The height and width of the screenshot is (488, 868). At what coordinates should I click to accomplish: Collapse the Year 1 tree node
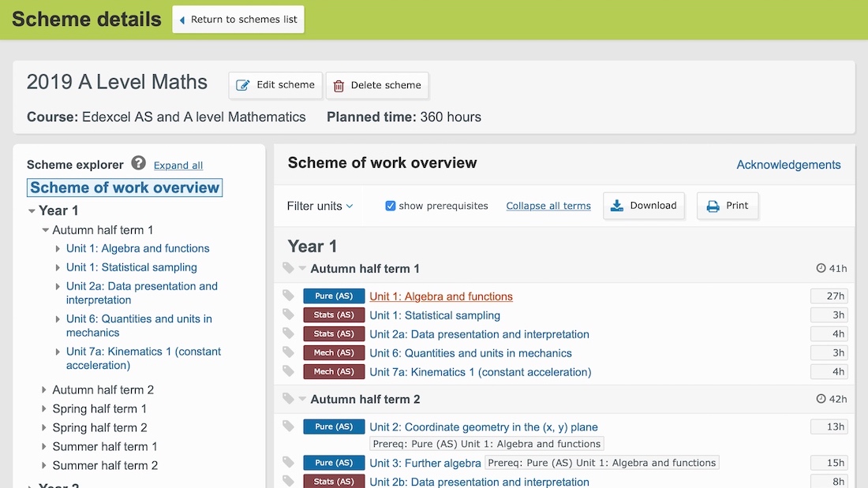30,210
